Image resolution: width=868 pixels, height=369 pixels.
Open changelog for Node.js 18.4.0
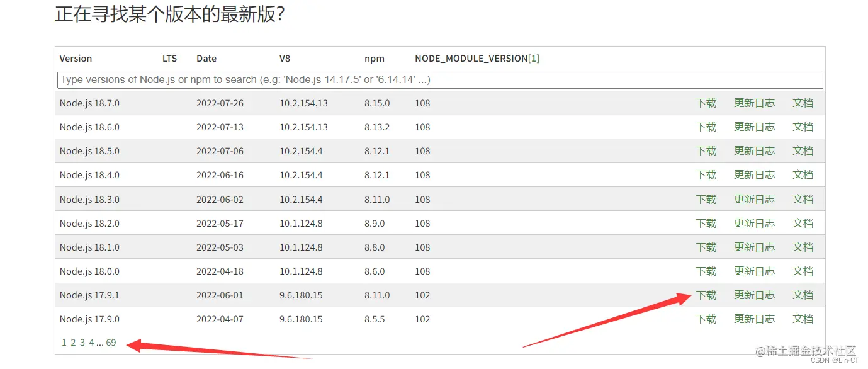point(754,175)
